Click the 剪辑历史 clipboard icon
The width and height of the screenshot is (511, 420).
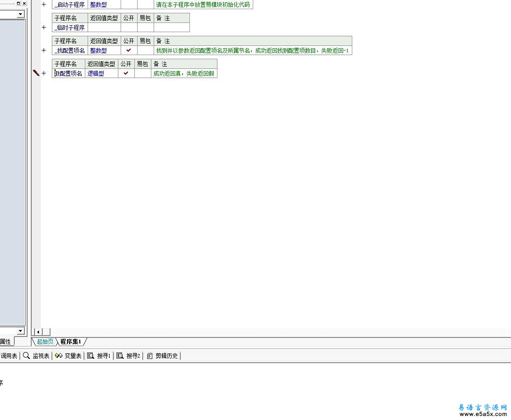150,356
